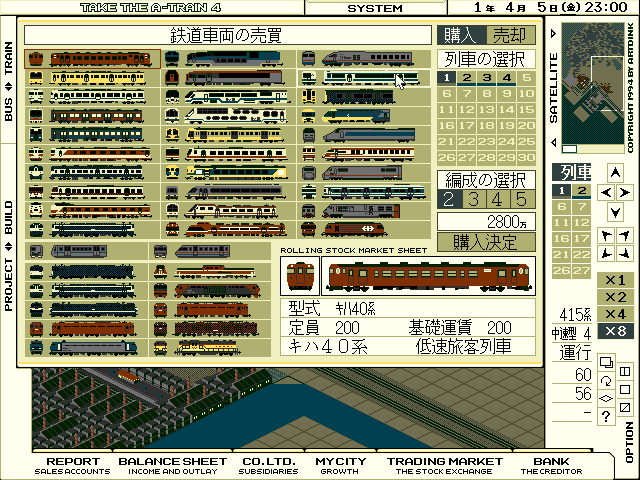The image size is (640, 480).
Task: Click the question mark help icon
Action: point(607,415)
